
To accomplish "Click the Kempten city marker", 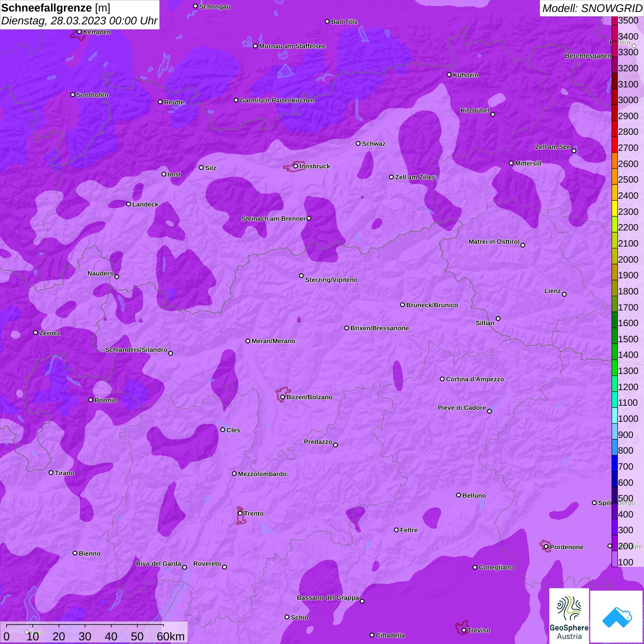I will point(80,32).
